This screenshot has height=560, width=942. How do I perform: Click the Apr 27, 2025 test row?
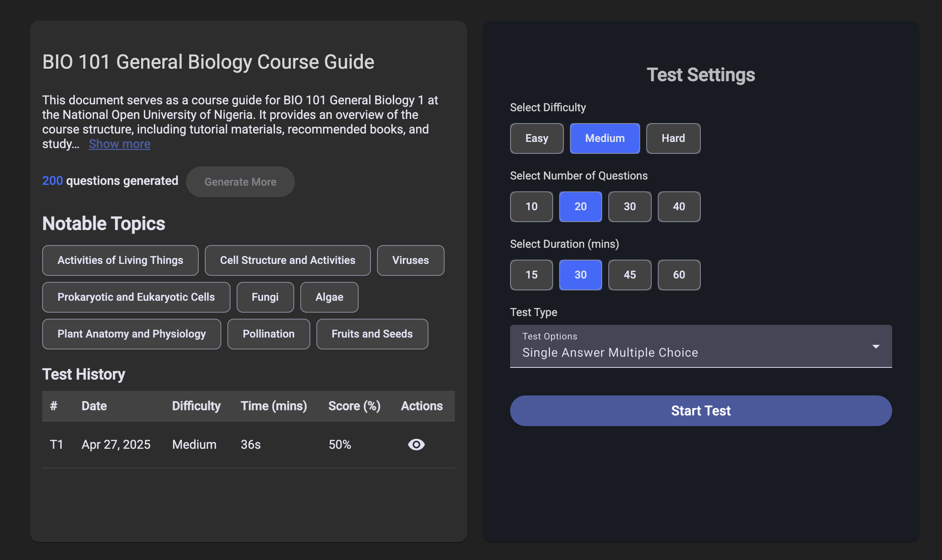point(116,444)
